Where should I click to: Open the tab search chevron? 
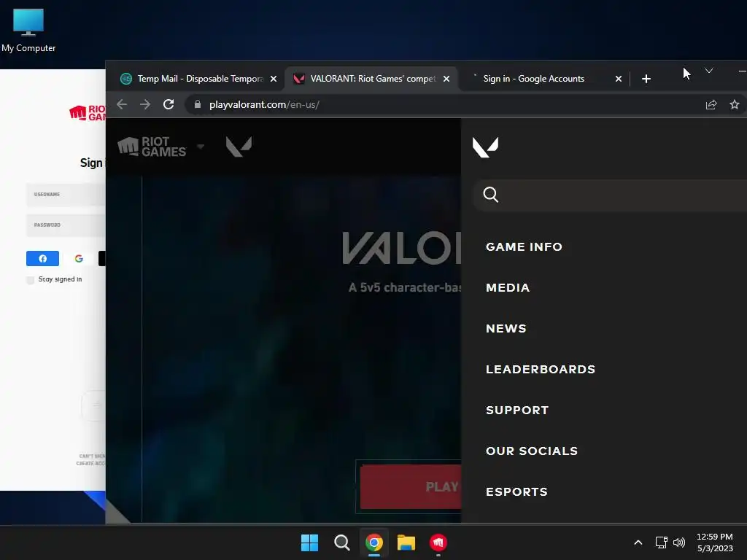[709, 71]
